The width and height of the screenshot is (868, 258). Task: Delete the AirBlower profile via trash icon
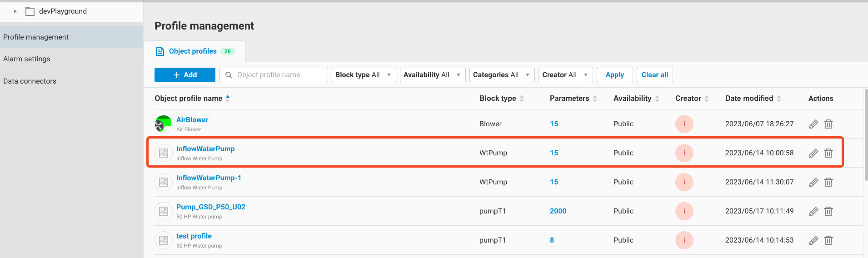pyautogui.click(x=828, y=124)
